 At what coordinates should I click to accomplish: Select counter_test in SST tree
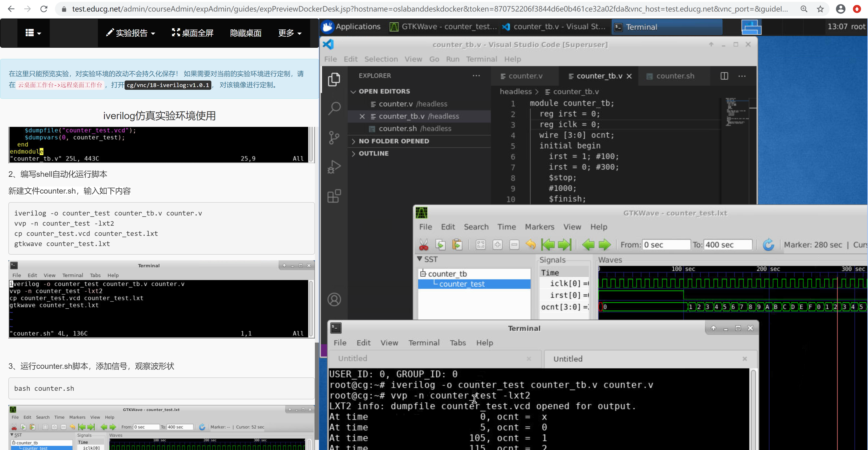coord(474,284)
